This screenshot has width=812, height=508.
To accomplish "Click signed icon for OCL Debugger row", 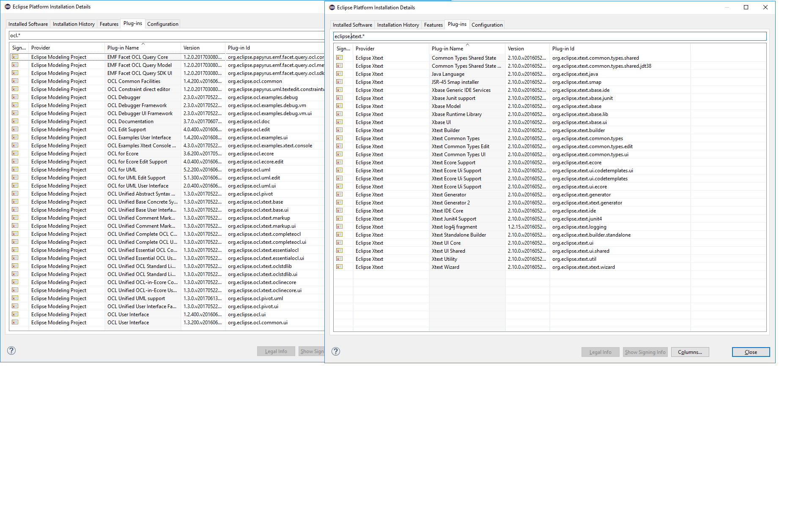I will point(15,97).
